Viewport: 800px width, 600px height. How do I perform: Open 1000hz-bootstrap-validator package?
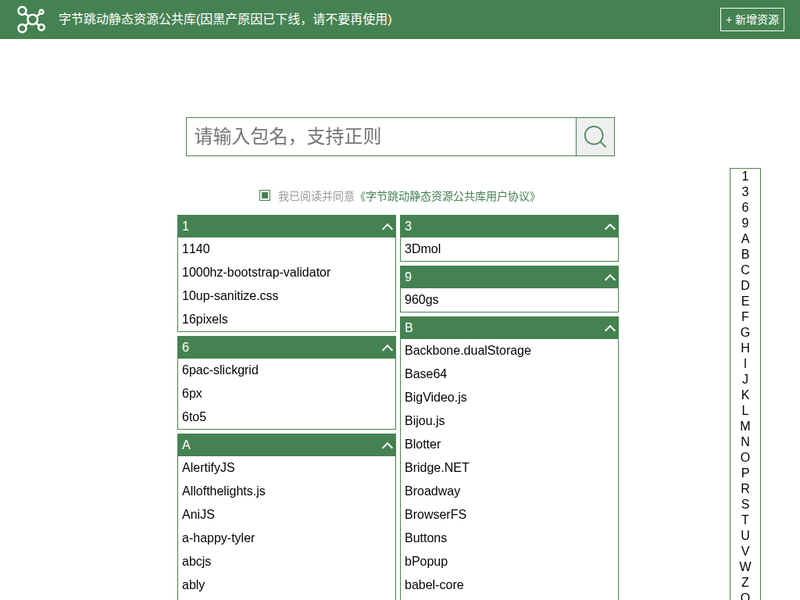tap(256, 272)
